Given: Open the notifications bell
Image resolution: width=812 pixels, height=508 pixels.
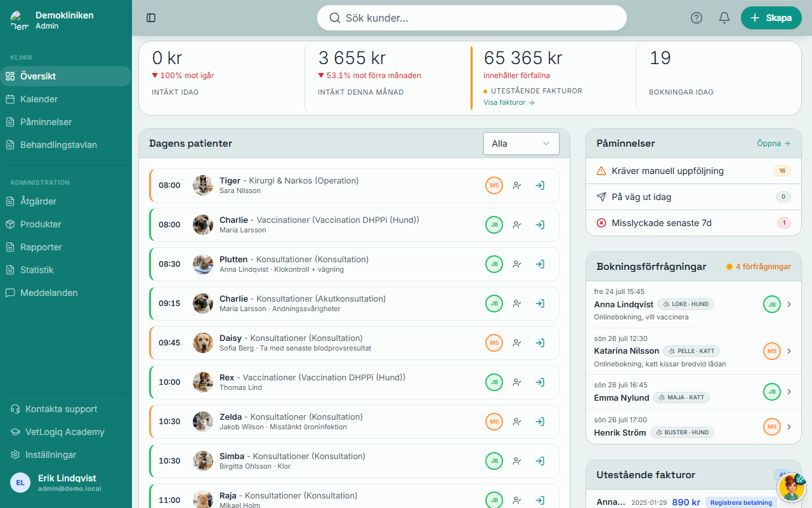Looking at the screenshot, I should [724, 18].
